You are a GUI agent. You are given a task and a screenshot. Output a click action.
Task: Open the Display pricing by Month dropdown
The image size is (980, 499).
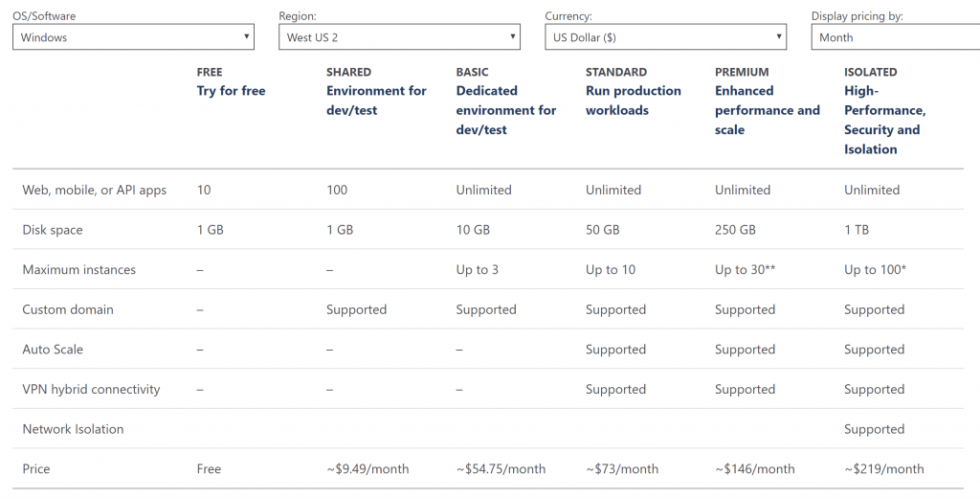pyautogui.click(x=896, y=37)
